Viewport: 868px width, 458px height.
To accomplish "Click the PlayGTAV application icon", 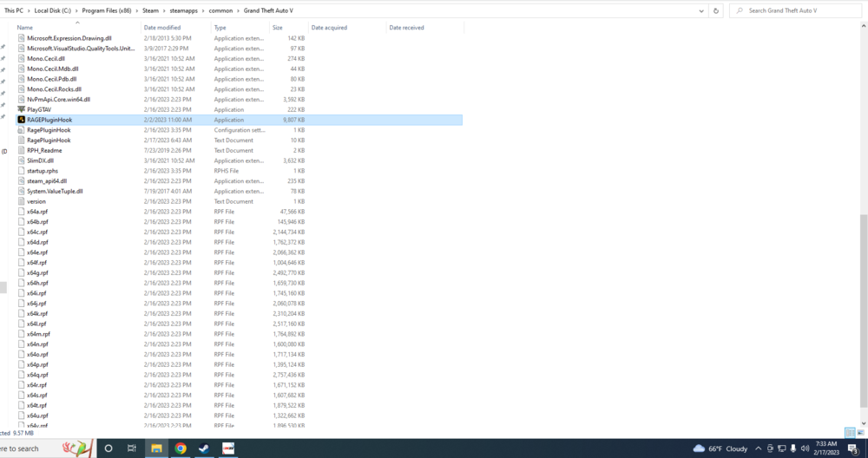I will 22,109.
